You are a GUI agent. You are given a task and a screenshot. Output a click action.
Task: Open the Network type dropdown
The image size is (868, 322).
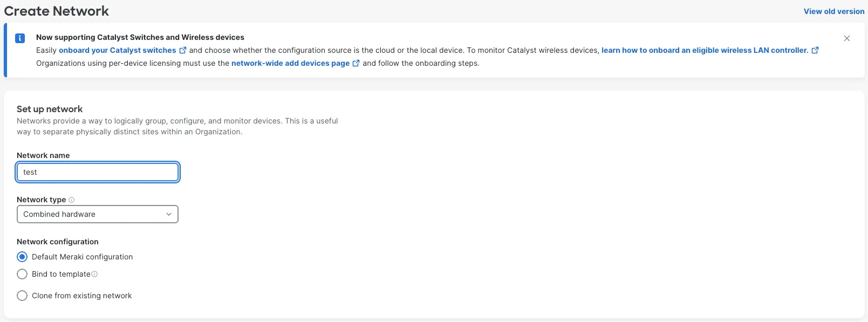98,214
